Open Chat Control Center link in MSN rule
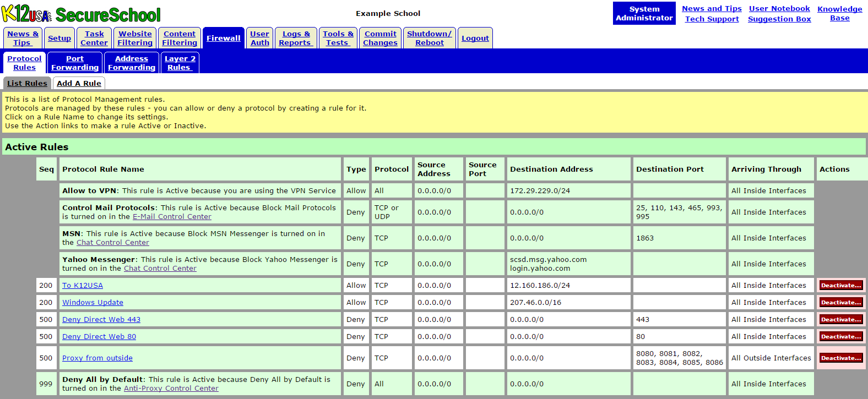The width and height of the screenshot is (868, 399). (113, 243)
